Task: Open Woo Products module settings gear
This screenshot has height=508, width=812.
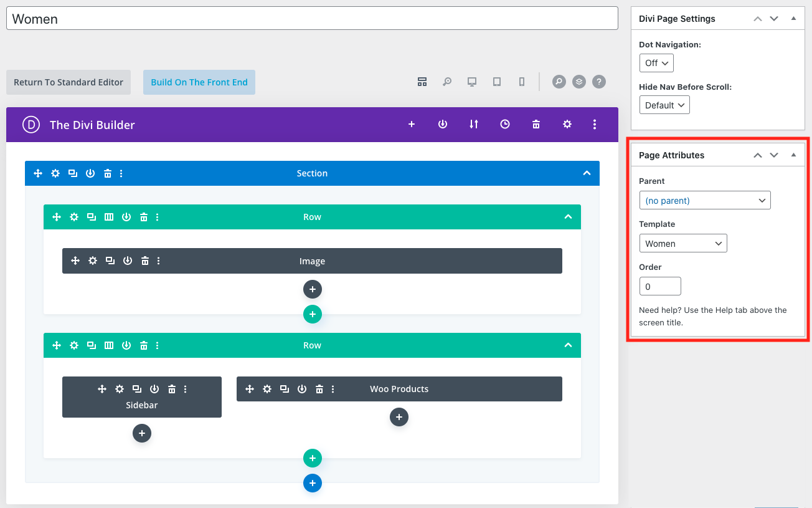Action: (x=267, y=389)
